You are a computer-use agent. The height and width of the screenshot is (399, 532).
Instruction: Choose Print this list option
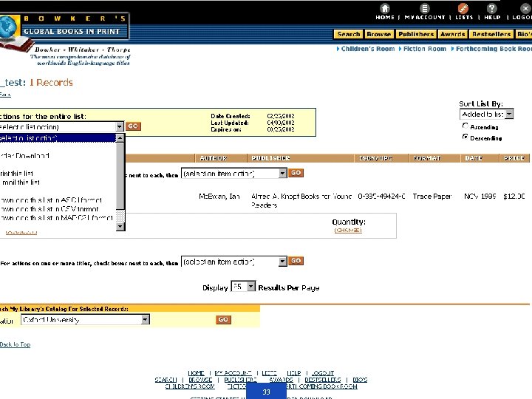(16, 174)
